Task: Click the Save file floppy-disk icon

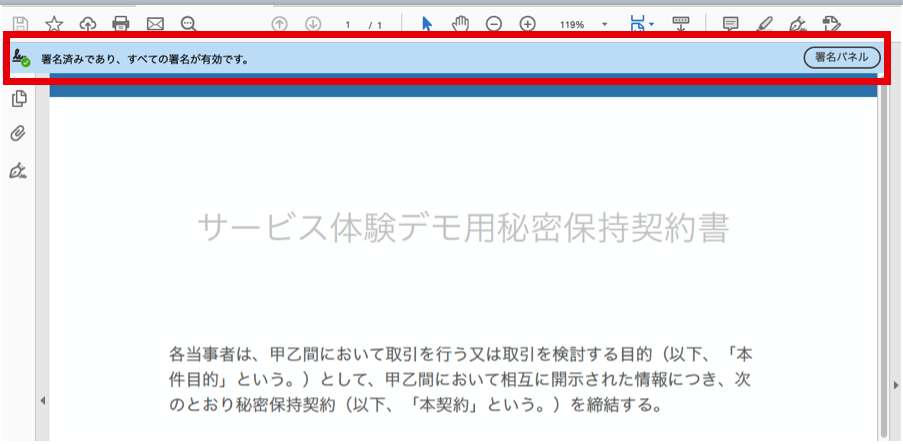Action: [21, 24]
